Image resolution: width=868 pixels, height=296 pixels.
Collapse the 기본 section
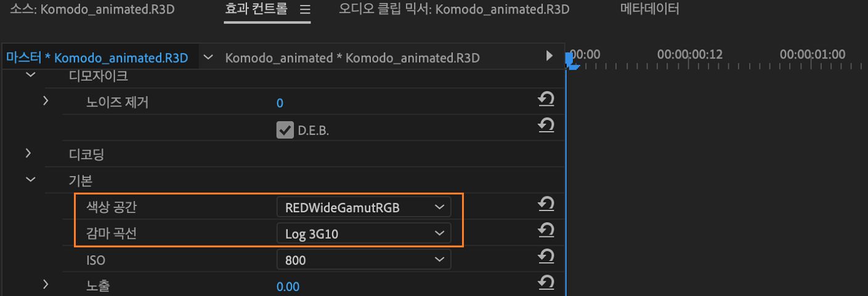[x=30, y=180]
